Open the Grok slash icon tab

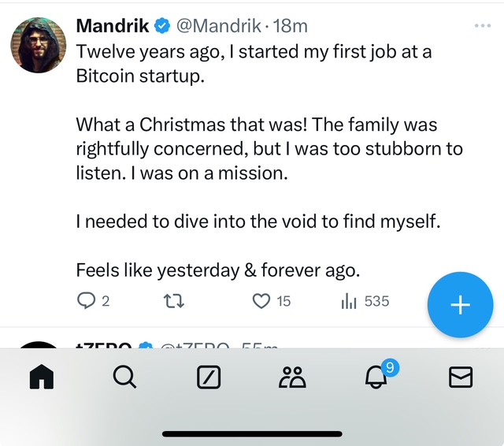click(208, 378)
